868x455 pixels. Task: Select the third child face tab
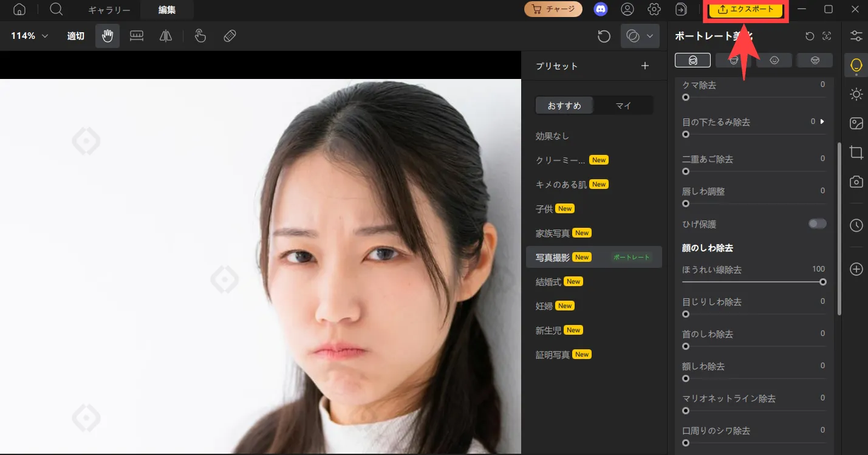click(x=774, y=60)
